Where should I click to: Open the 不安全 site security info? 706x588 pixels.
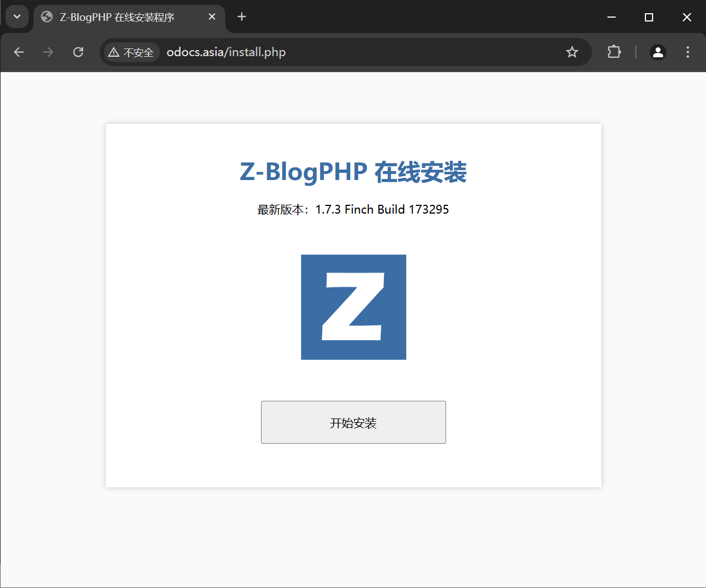pyautogui.click(x=132, y=52)
